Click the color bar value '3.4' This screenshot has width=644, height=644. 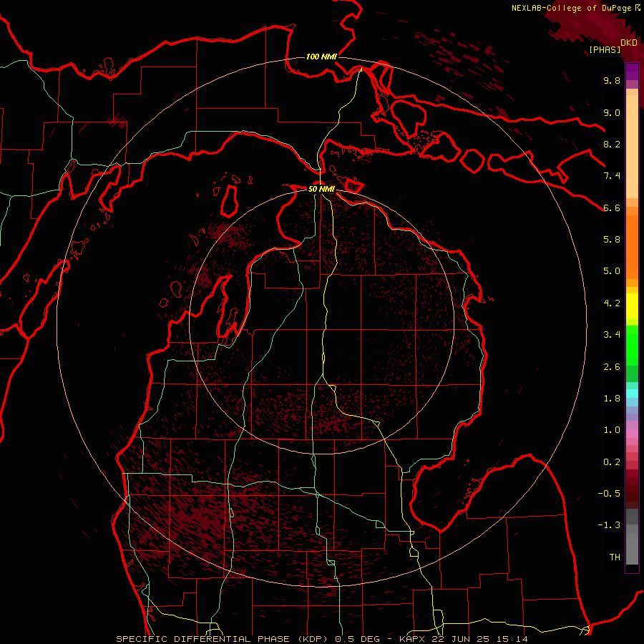coord(612,335)
